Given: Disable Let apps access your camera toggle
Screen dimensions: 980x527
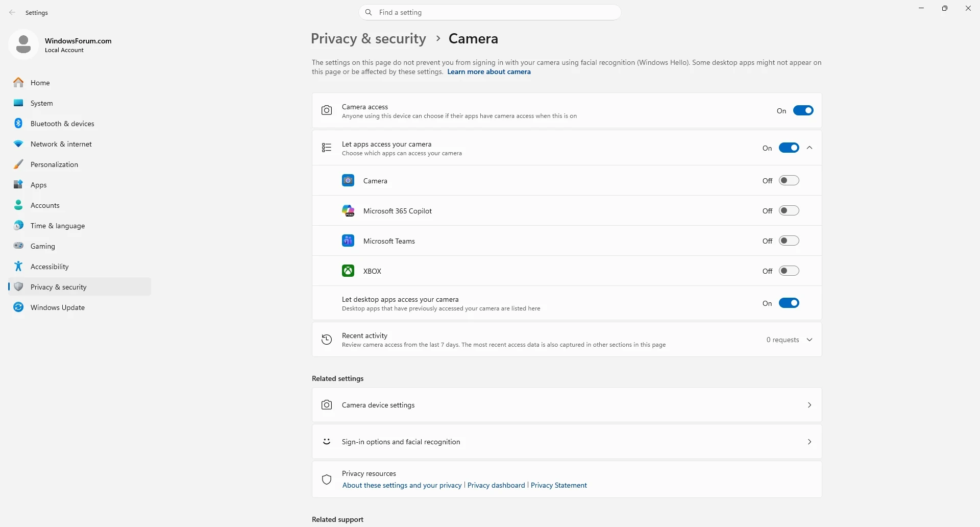Looking at the screenshot, I should point(789,148).
